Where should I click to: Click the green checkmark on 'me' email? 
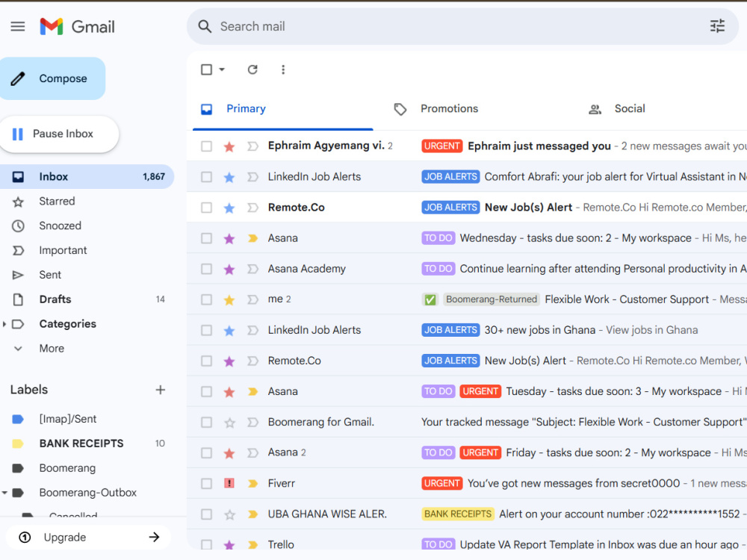point(430,299)
